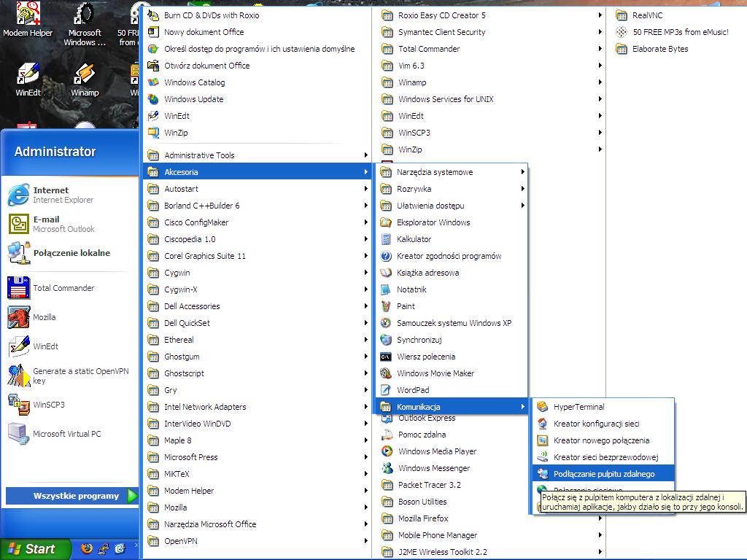Click the Kreator zgodności programów icon
The height and width of the screenshot is (560, 747).
(x=386, y=256)
